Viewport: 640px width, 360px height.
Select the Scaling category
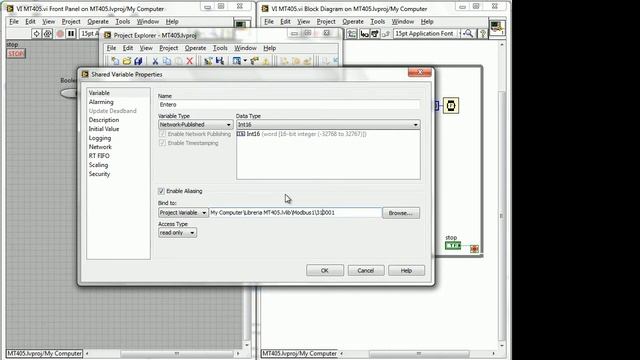pyautogui.click(x=98, y=165)
